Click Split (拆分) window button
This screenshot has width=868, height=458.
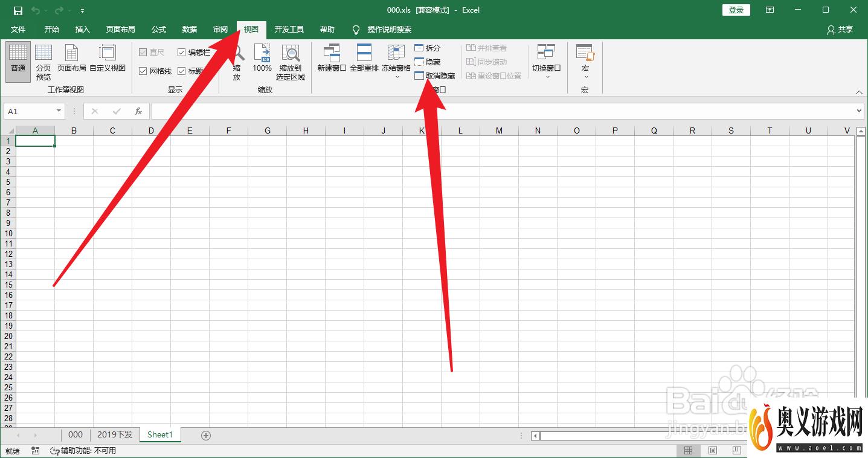click(x=428, y=48)
